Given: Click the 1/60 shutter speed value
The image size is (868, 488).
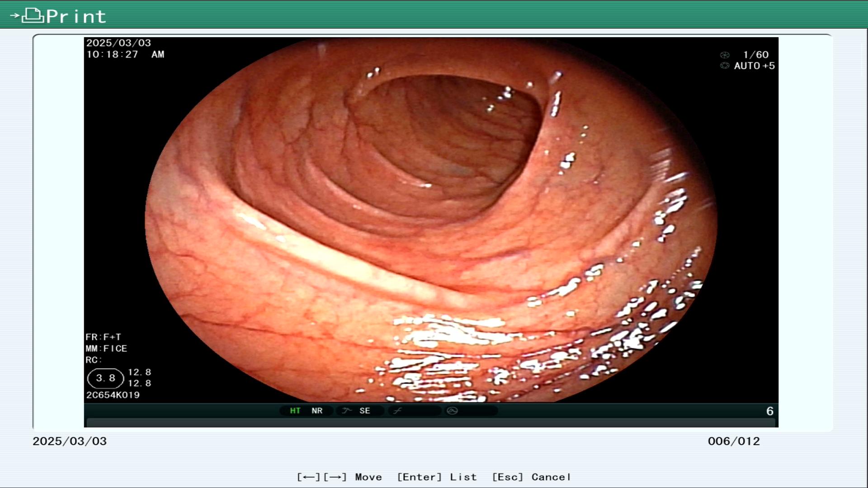Looking at the screenshot, I should click(756, 55).
